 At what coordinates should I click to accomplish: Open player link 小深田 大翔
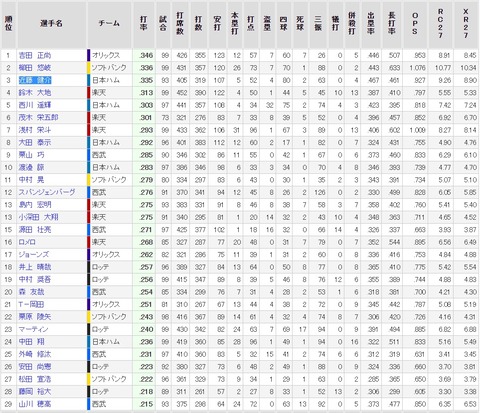(x=38, y=217)
